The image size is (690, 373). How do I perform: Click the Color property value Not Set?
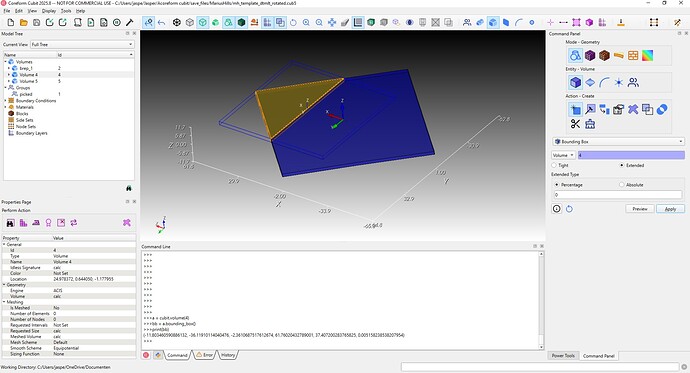tap(61, 273)
